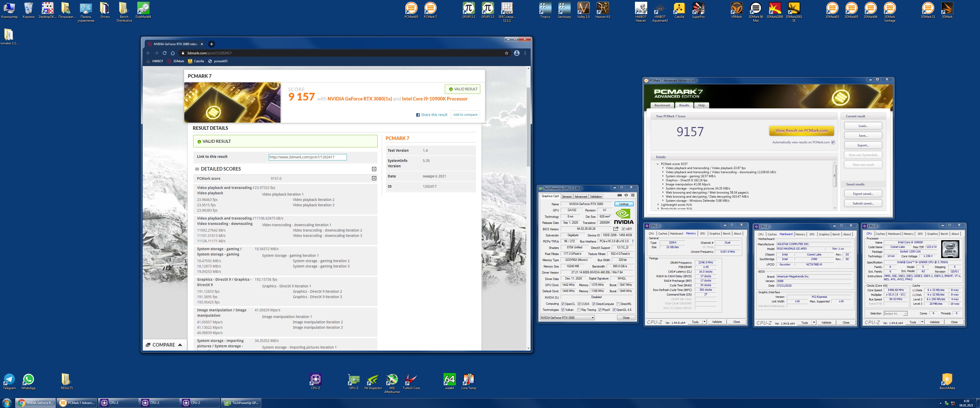980x408 pixels.
Task: Open the DiskMark64 desktop shortcut
Action: point(143,10)
